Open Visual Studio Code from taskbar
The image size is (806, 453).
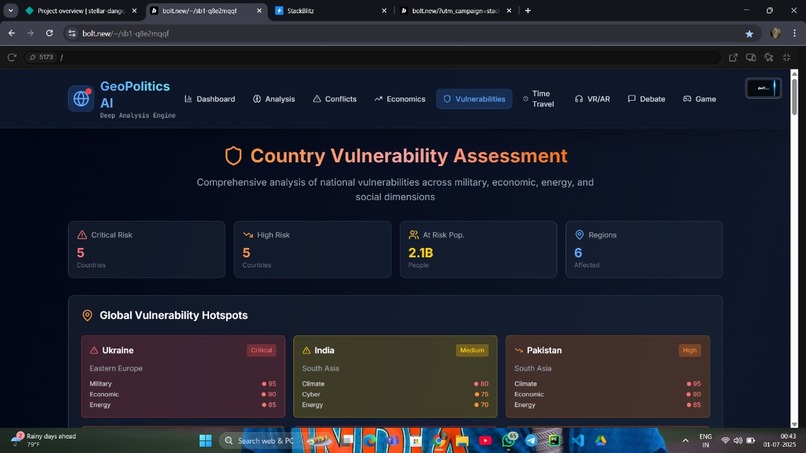point(577,441)
